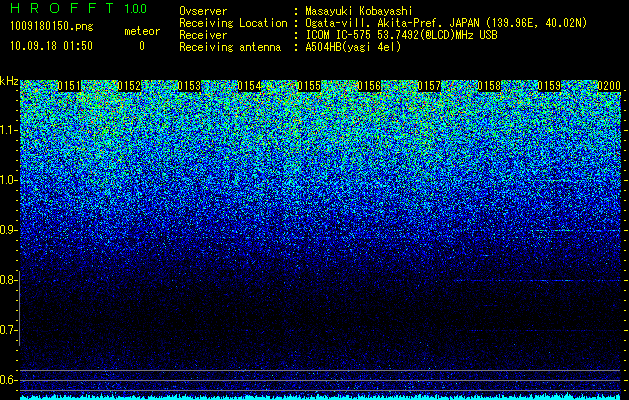Click the 0155 time marker
The image size is (629, 400).
[x=309, y=86]
